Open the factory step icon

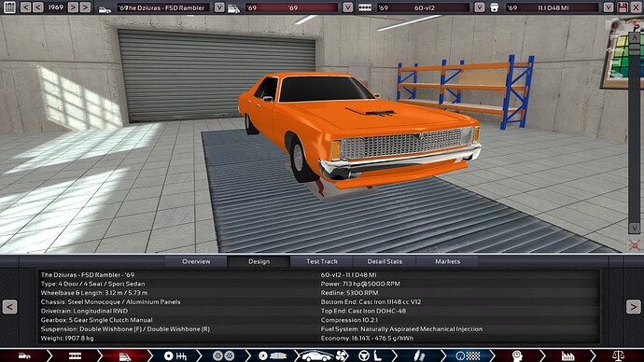567,355
